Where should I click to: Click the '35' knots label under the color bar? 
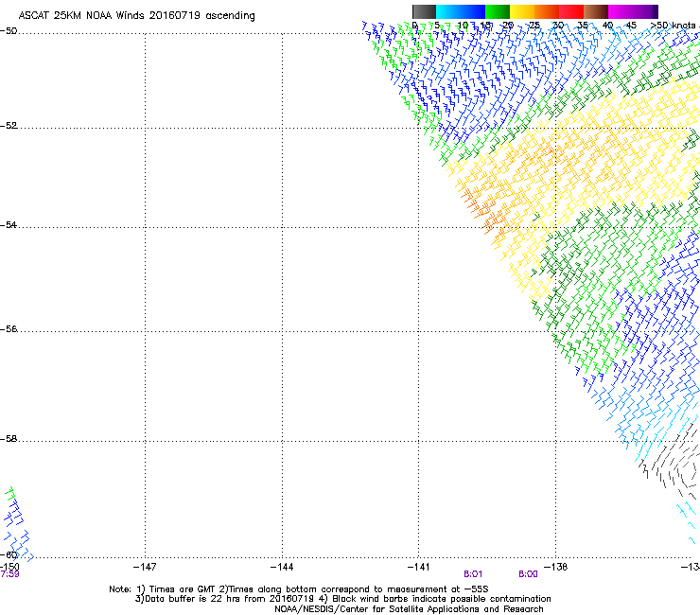[x=583, y=26]
